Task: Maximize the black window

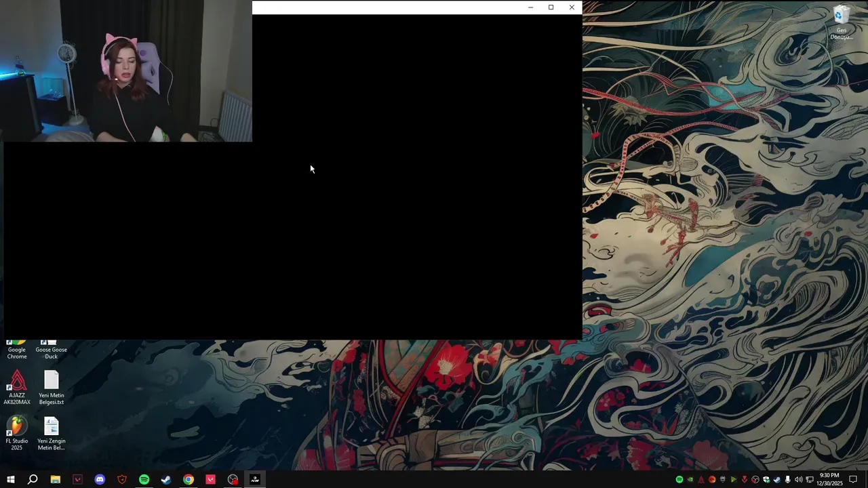Action: coord(551,7)
